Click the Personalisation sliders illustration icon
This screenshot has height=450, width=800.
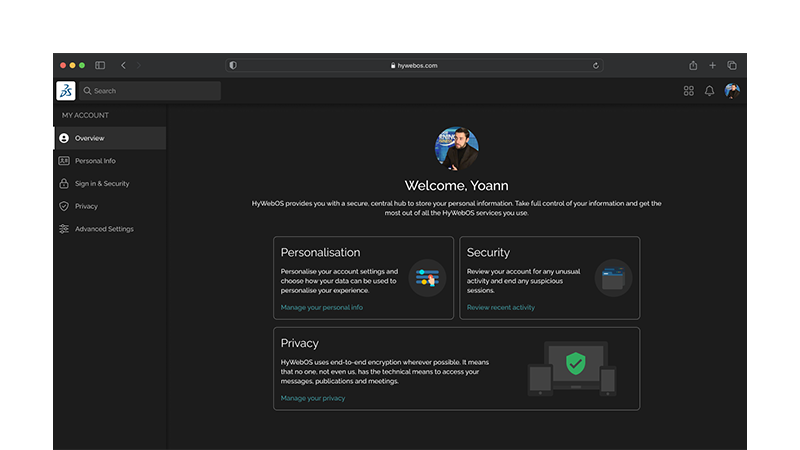click(427, 278)
